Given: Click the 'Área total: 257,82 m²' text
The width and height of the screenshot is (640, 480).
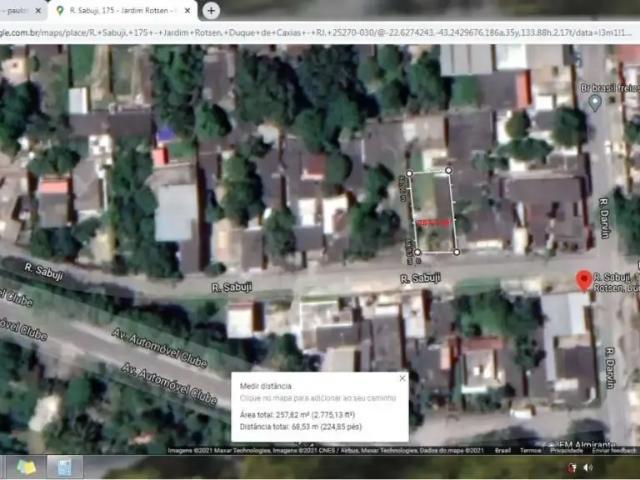Looking at the screenshot, I should pos(297,415).
